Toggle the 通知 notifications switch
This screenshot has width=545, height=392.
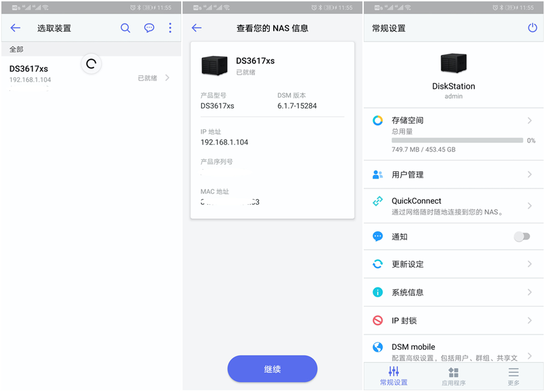click(522, 237)
